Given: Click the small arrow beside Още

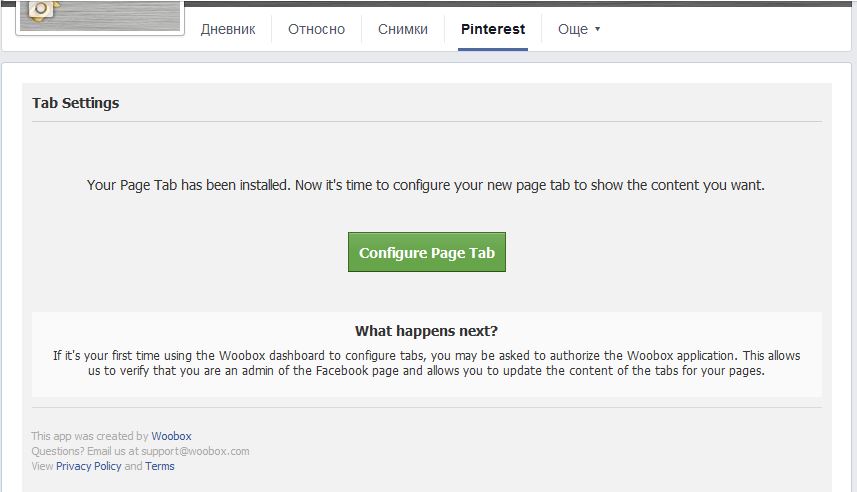Looking at the screenshot, I should tap(597, 29).
